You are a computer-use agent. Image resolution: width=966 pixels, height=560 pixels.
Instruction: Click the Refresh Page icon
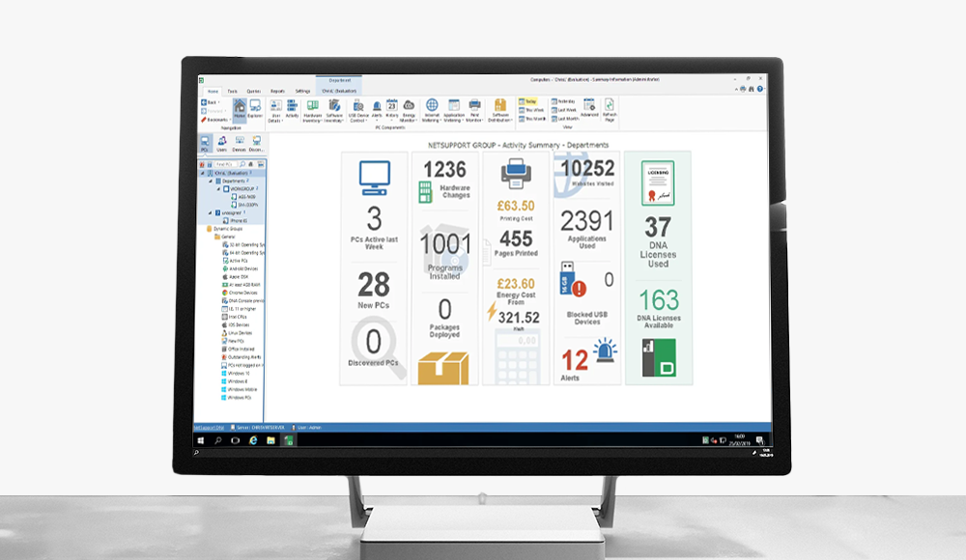[610, 108]
